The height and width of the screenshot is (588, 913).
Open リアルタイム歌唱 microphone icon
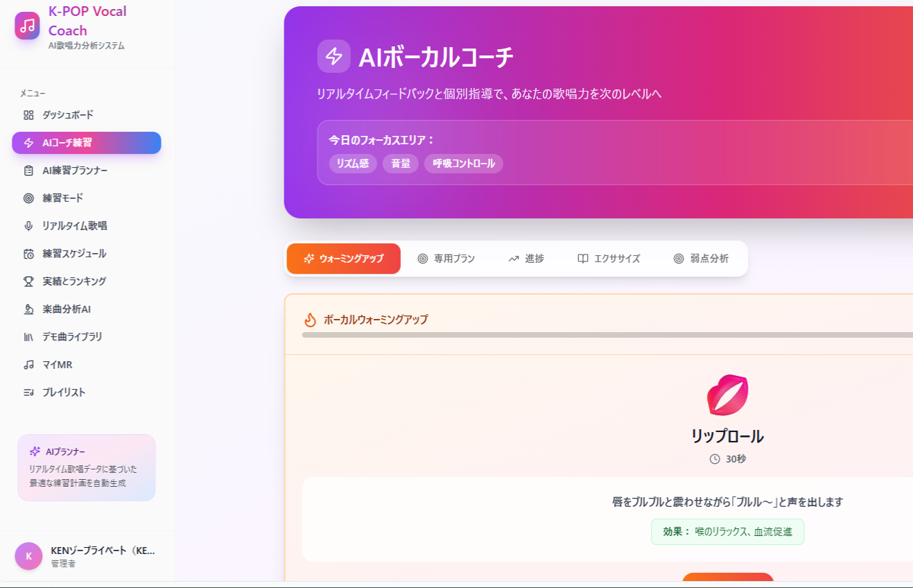coord(28,226)
